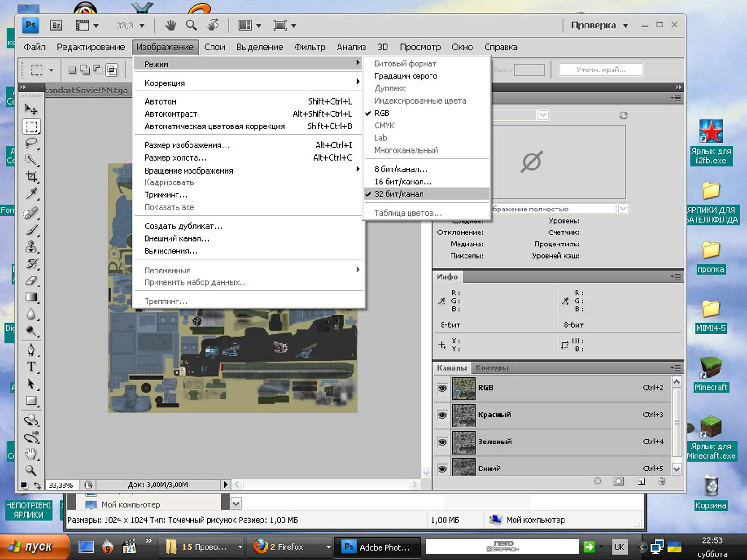Select the Pen tool

tap(31, 350)
